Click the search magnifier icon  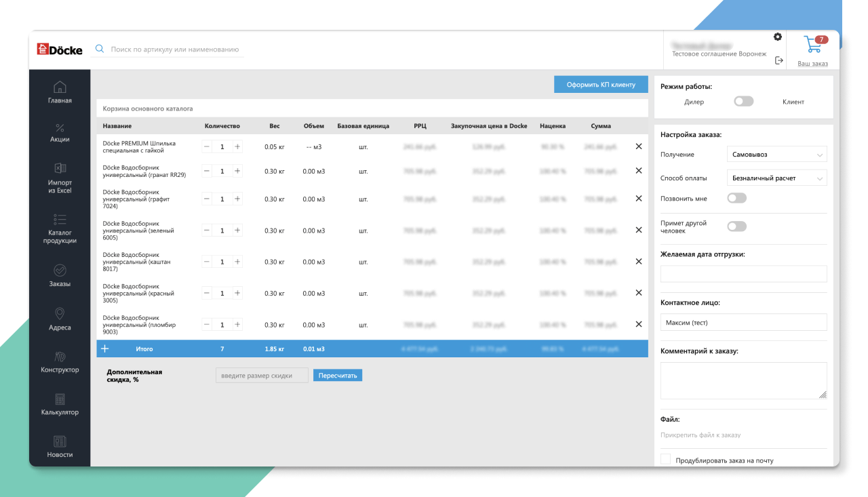[x=100, y=49]
